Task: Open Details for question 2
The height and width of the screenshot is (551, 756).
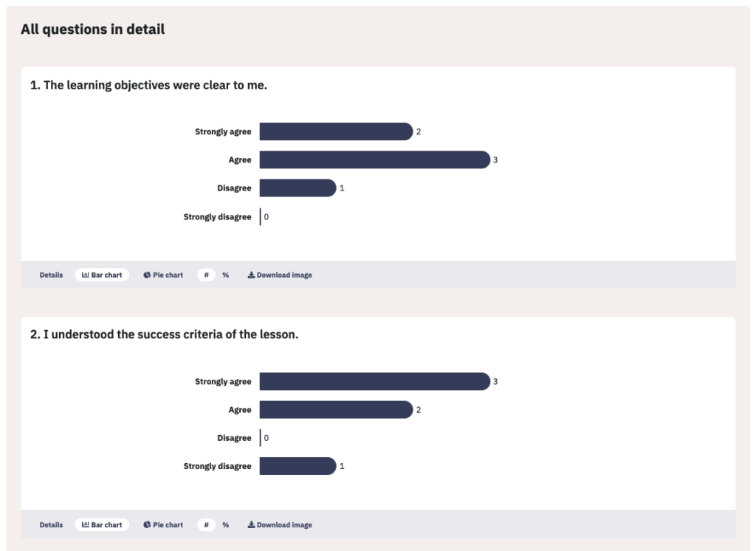Action: click(51, 525)
